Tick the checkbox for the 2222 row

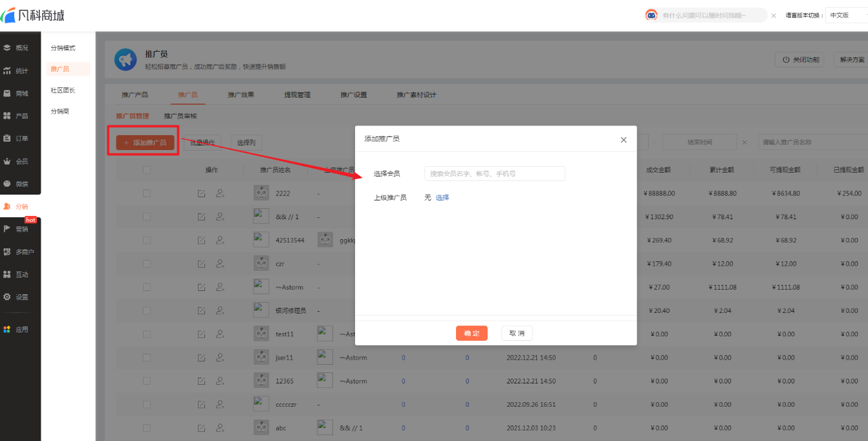pos(147,193)
